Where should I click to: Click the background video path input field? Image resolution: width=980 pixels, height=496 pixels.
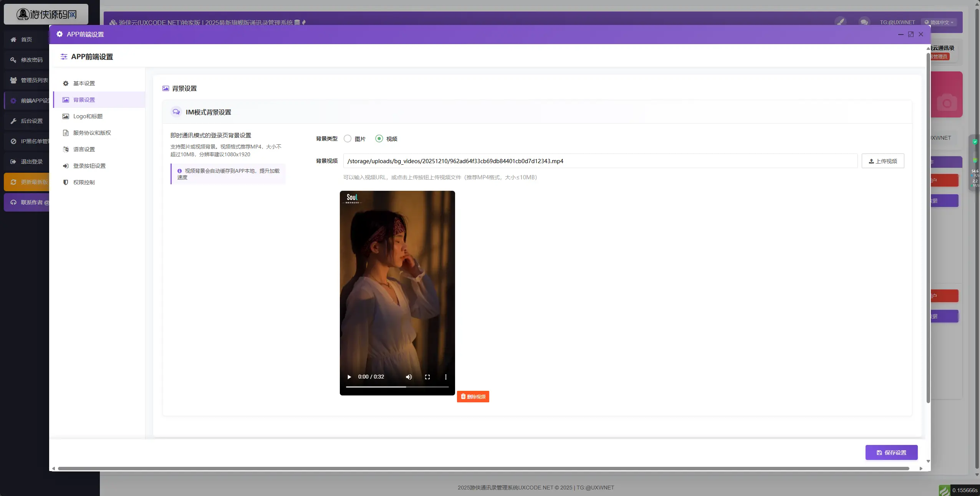coord(600,161)
